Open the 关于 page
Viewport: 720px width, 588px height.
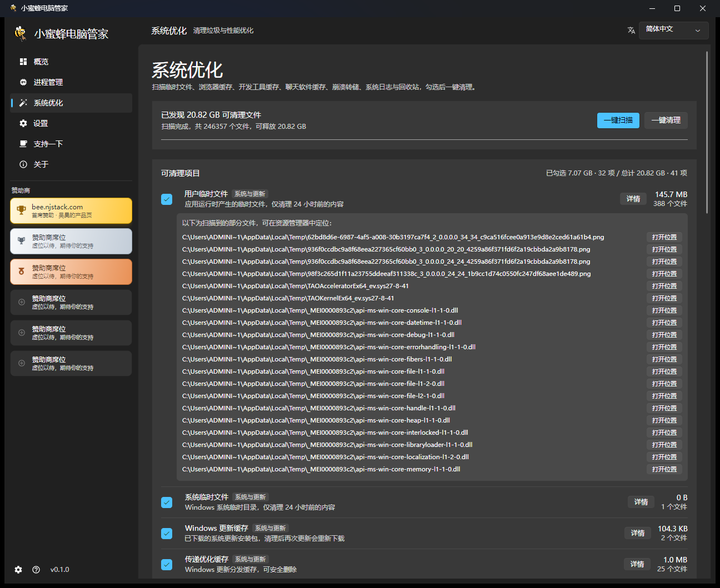click(71, 164)
